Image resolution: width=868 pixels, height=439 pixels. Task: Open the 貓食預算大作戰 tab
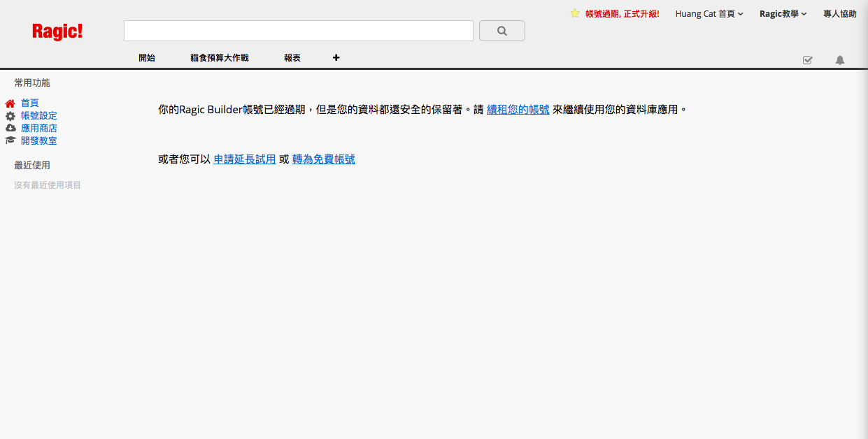point(220,58)
